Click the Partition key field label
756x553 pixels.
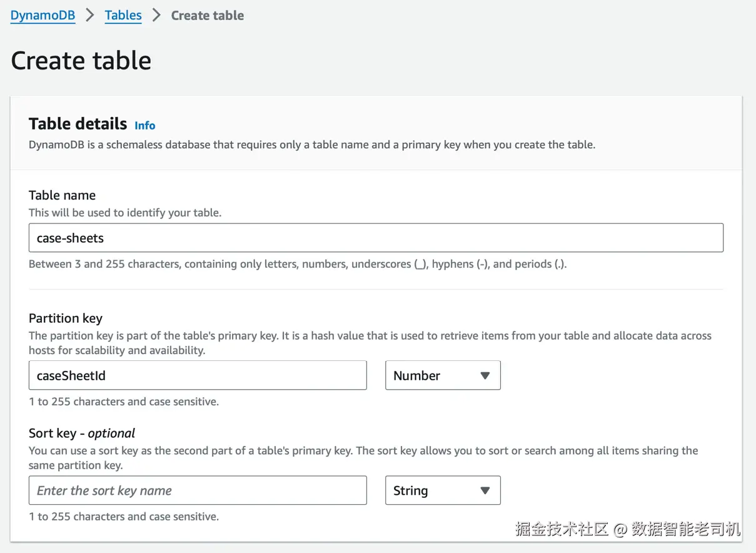65,318
